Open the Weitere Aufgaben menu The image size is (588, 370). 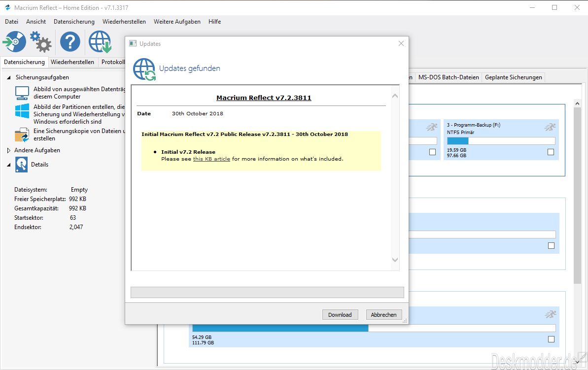click(x=177, y=22)
